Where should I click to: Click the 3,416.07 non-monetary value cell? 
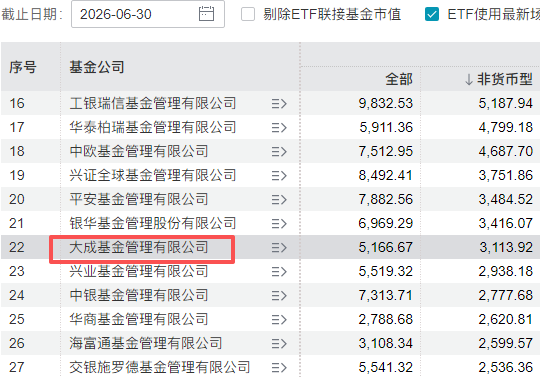506,223
